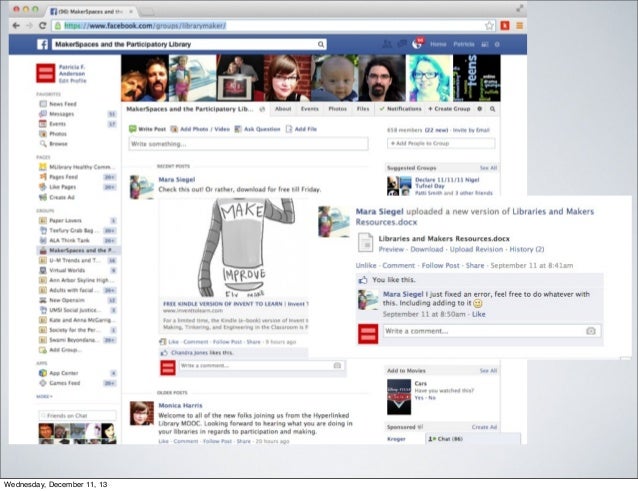The image size is (638, 491).
Task: Open account settings gear in blue bar
Action: (x=497, y=44)
